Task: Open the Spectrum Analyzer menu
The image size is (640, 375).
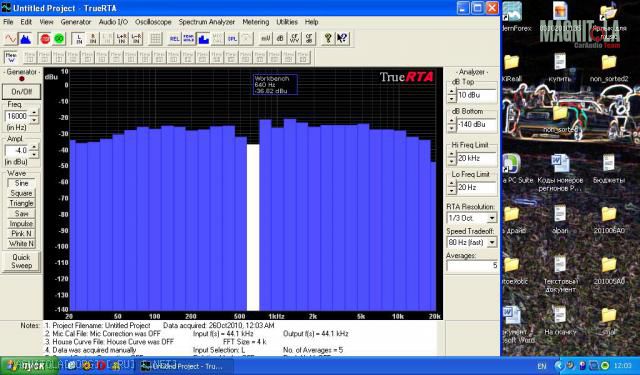Action: 207,22
